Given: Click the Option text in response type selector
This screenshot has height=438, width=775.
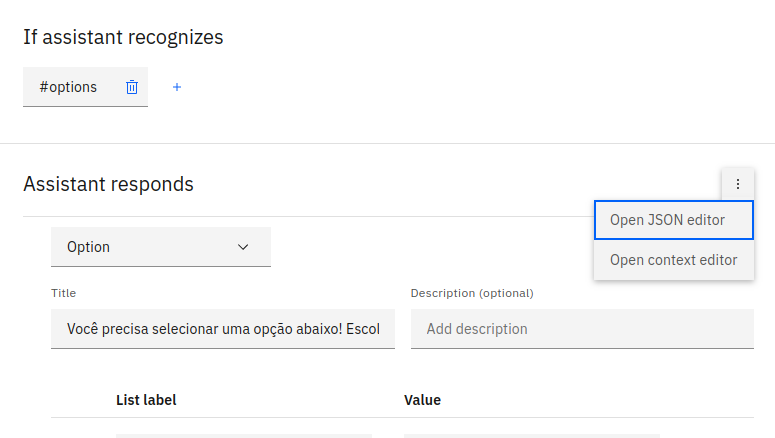Looking at the screenshot, I should [88, 247].
